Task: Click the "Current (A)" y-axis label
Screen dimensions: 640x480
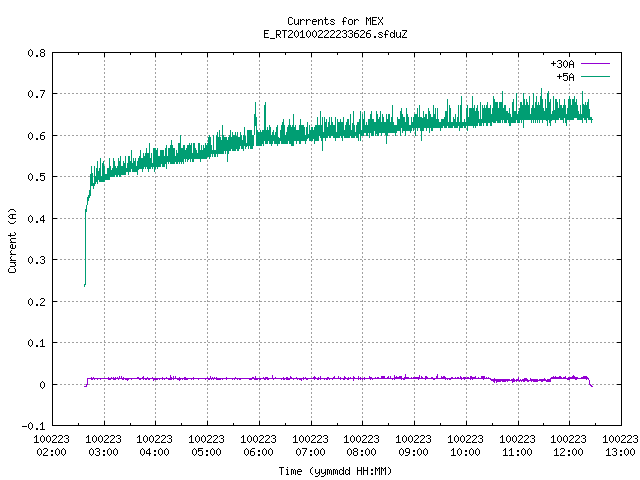Action: (x=12, y=240)
